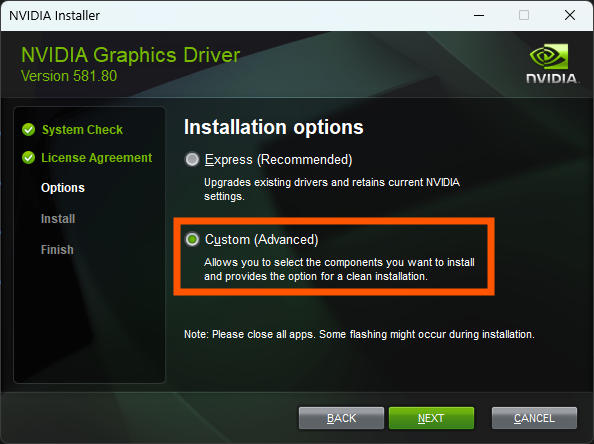
Task: Click the Custom (Advanced) label text
Action: [x=261, y=240]
